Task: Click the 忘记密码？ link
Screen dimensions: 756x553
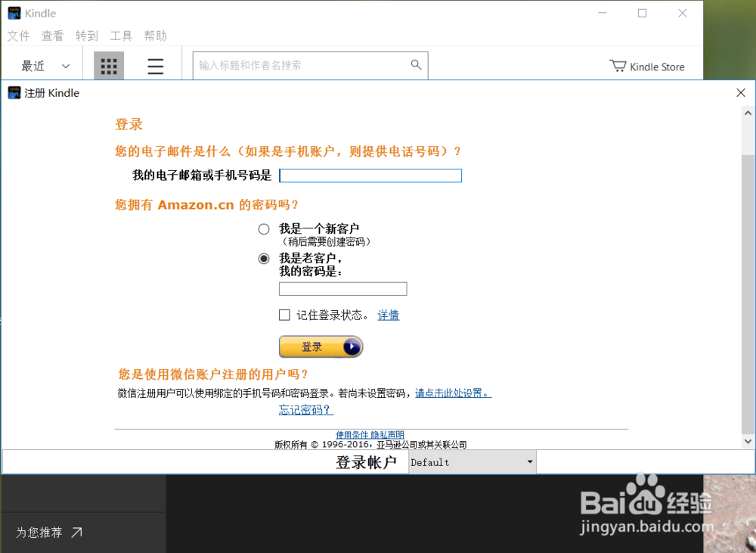Action: click(x=305, y=410)
